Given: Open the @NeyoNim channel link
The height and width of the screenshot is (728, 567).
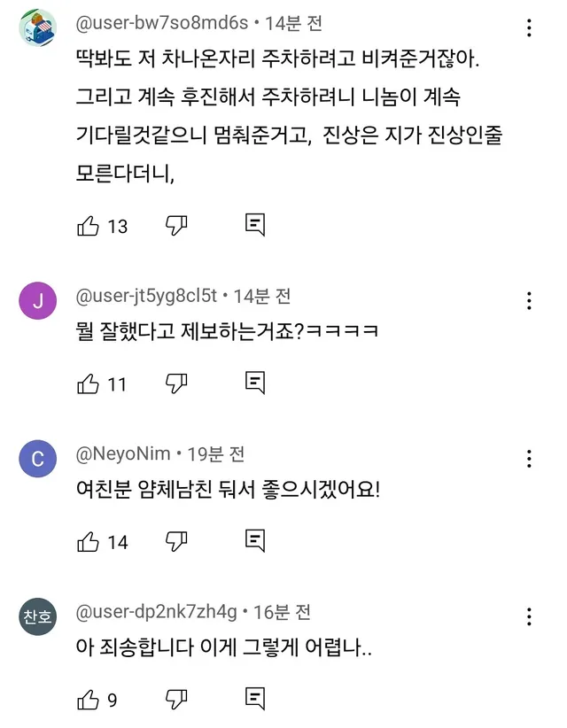Looking at the screenshot, I should click(x=124, y=454).
